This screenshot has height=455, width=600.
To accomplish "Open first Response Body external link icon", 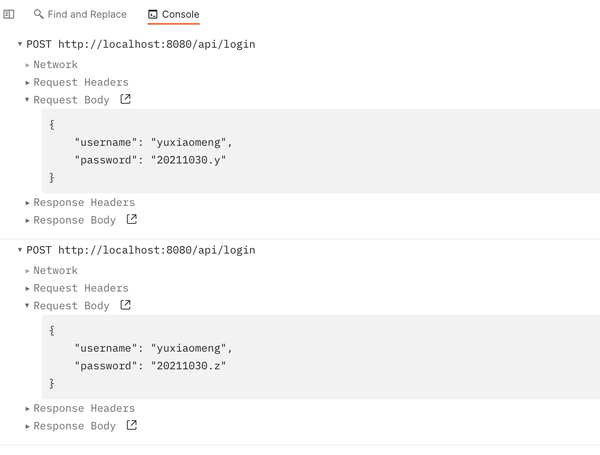I will coord(131,220).
